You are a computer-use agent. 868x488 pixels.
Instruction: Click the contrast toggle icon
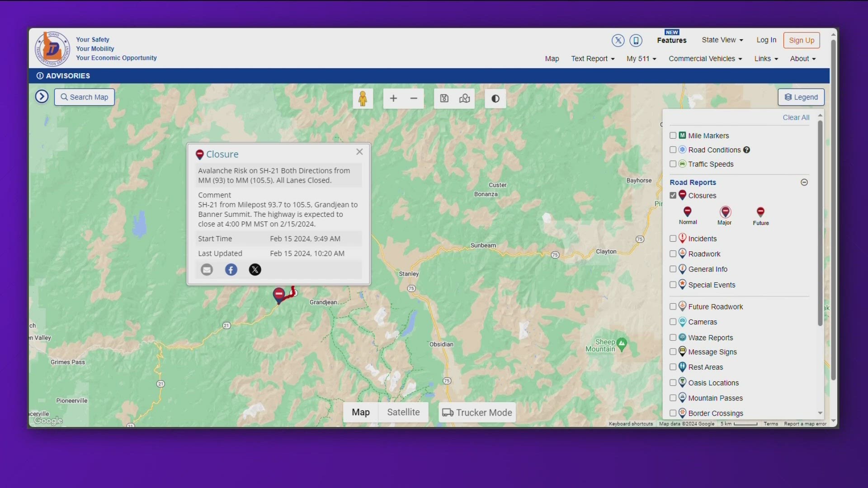(495, 98)
